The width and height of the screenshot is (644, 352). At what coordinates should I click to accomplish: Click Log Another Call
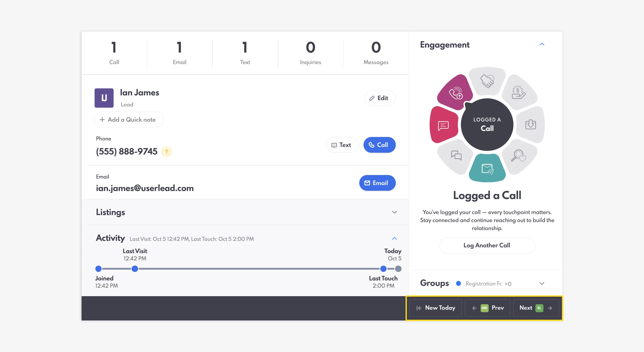click(x=487, y=246)
